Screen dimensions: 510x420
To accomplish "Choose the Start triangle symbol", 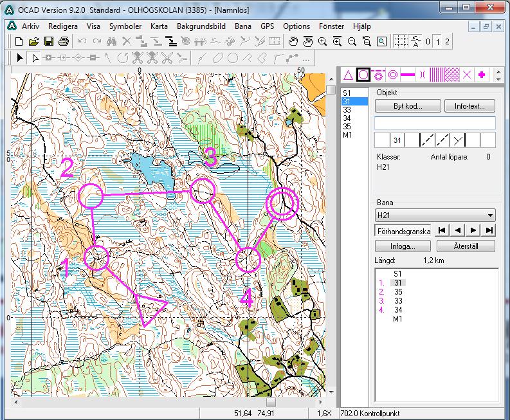I will pos(349,75).
